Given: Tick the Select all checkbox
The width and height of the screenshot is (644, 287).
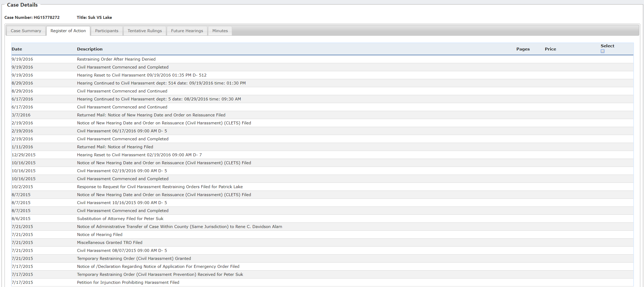Looking at the screenshot, I should 602,51.
